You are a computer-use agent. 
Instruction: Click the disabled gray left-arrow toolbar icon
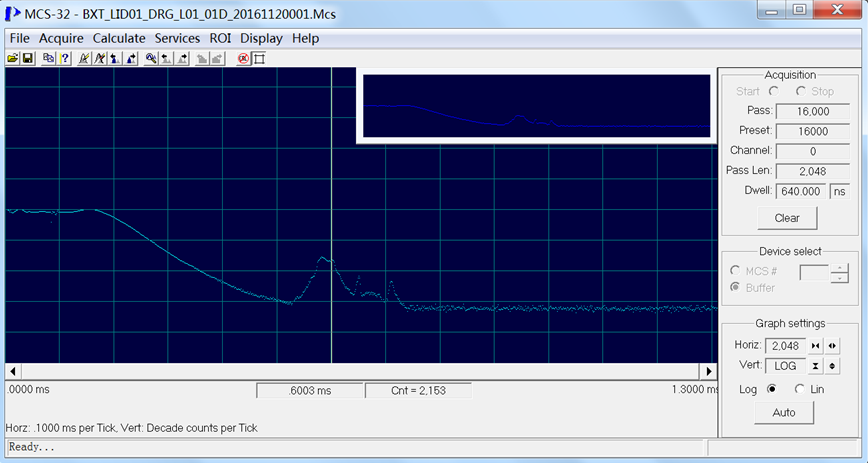tap(202, 58)
